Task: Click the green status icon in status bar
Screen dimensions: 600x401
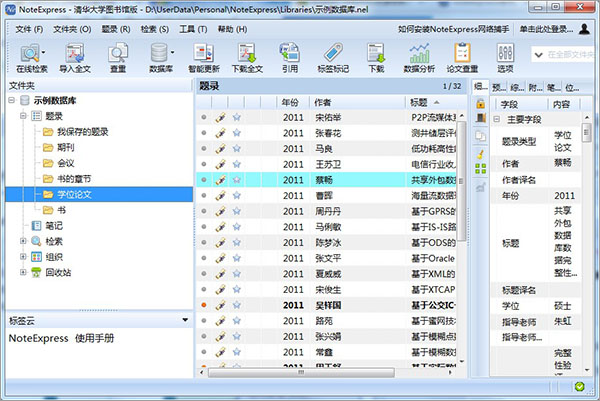Action: [579, 386]
